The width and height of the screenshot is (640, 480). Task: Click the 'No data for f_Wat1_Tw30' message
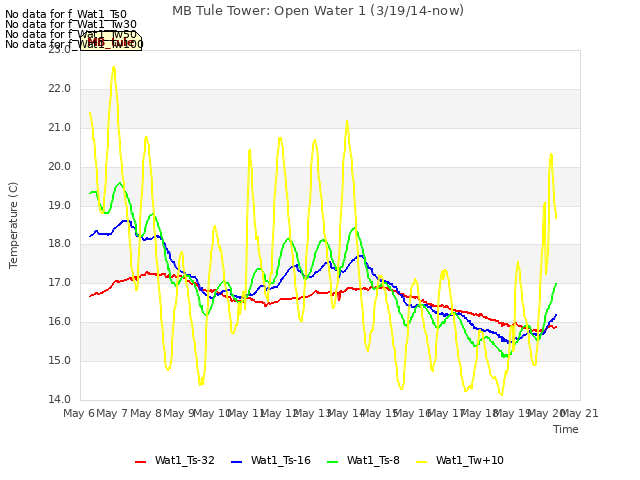point(71,24)
